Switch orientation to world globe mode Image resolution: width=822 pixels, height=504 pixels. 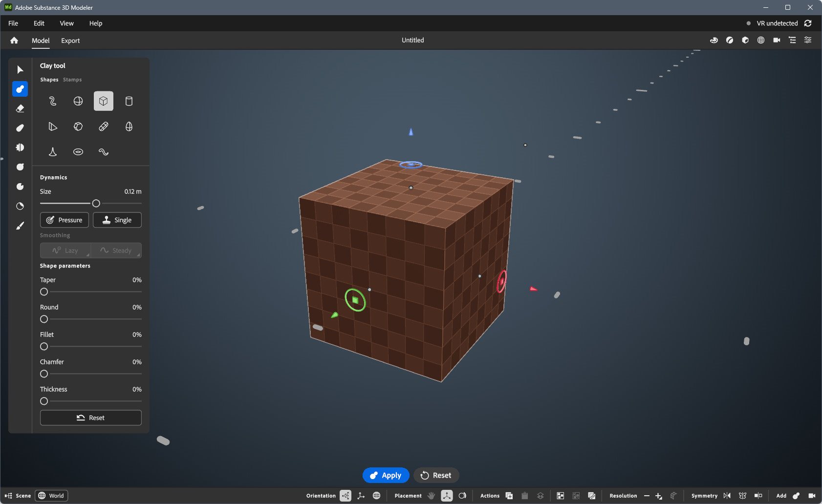[376, 496]
